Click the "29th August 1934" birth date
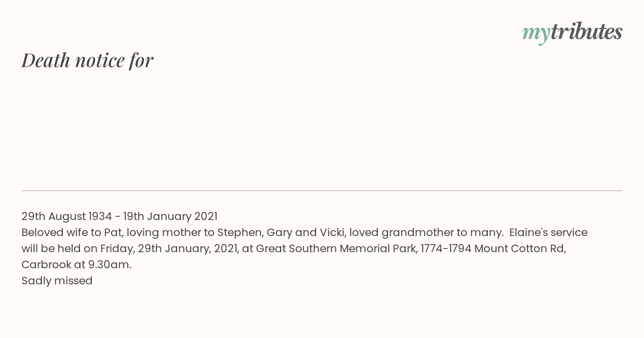 67,216
